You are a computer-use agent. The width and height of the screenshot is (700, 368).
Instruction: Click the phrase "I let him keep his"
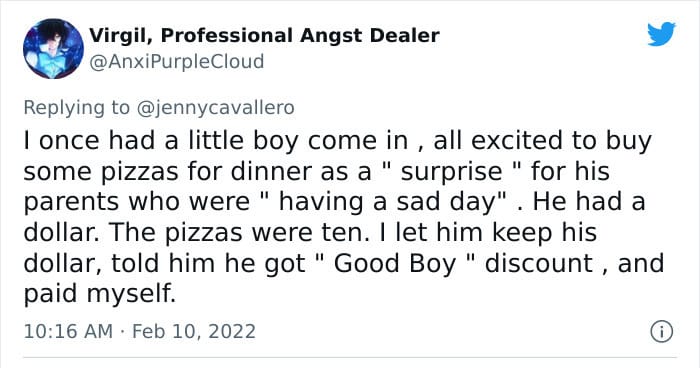pos(488,233)
